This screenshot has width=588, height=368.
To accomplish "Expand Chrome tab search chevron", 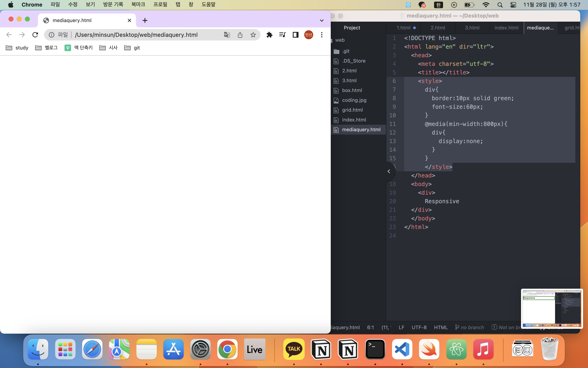I will [322, 20].
